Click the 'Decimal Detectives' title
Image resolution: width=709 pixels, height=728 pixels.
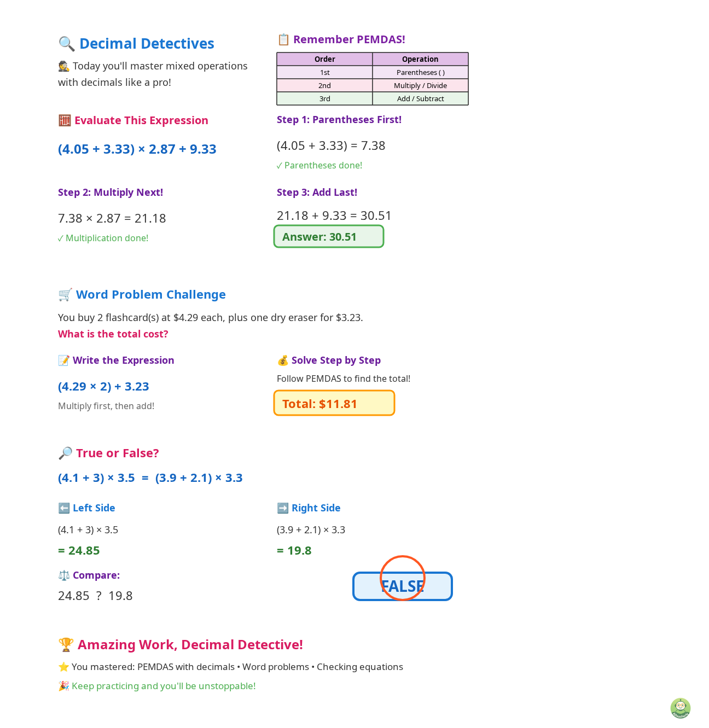147,44
